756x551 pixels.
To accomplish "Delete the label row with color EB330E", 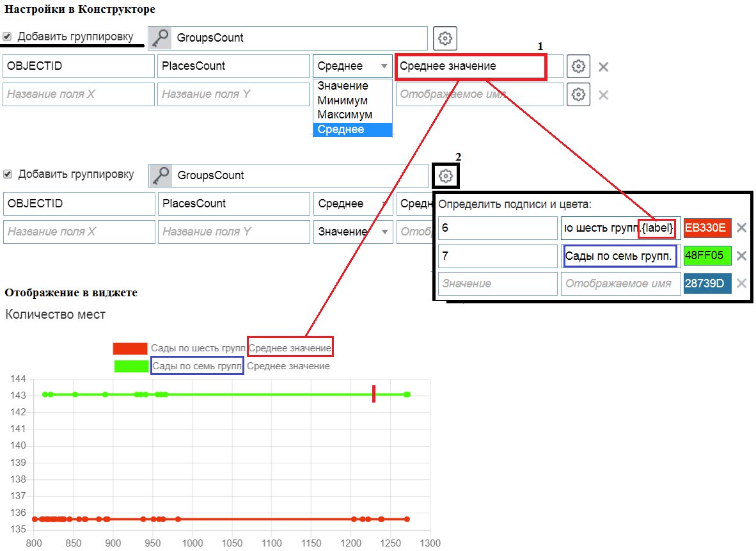I will point(741,228).
